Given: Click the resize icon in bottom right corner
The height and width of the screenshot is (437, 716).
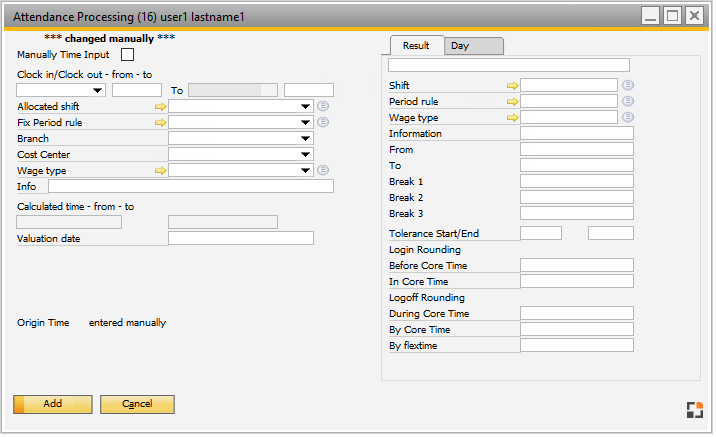Looking at the screenshot, I should pyautogui.click(x=694, y=409).
